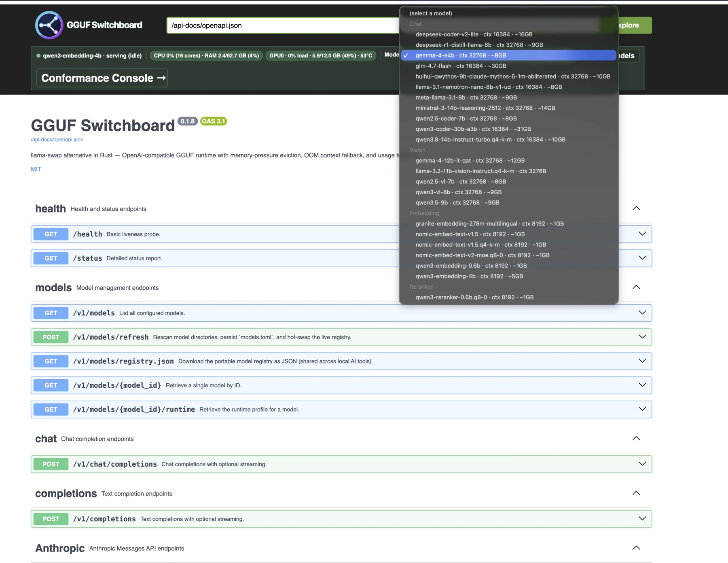Image resolution: width=728 pixels, height=563 pixels.
Task: Open the /api-docs/openapi.json link under title
Action: coord(57,140)
